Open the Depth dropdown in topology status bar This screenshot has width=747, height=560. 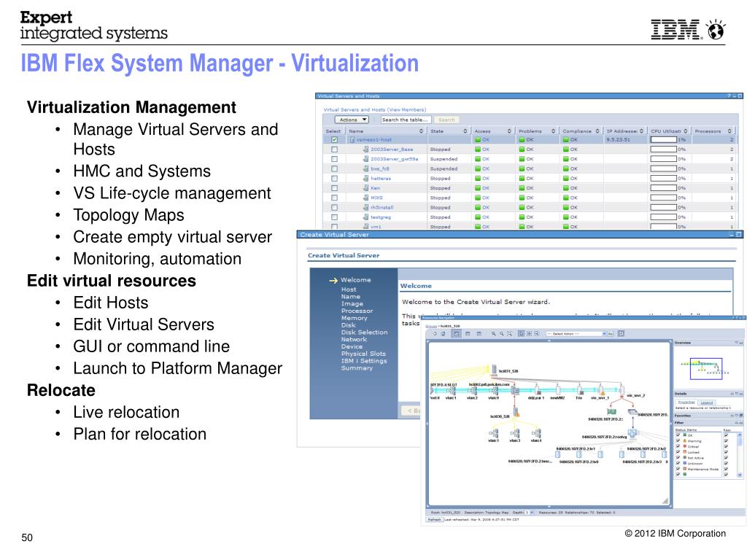pos(530,513)
